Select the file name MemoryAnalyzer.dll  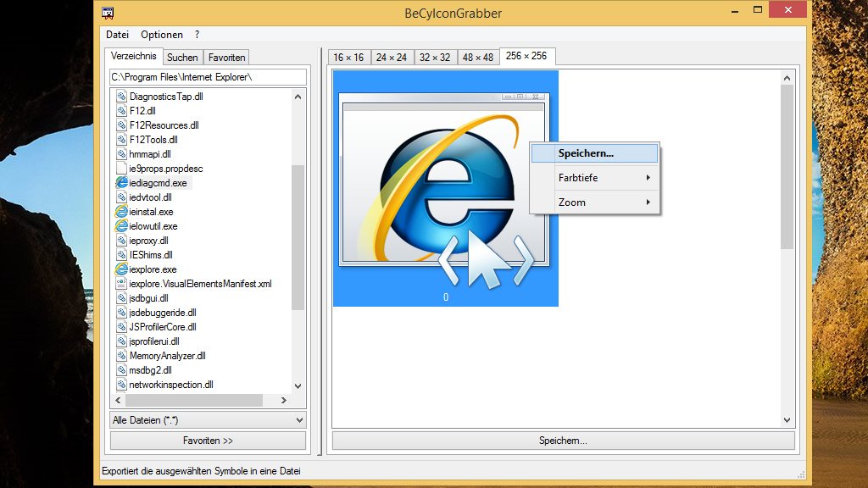click(x=167, y=356)
